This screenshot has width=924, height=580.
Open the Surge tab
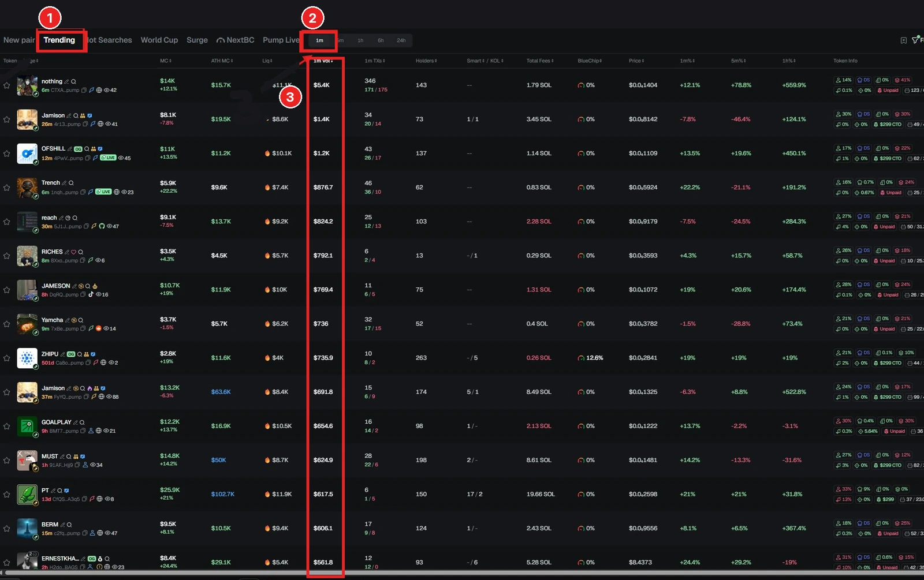pyautogui.click(x=197, y=40)
